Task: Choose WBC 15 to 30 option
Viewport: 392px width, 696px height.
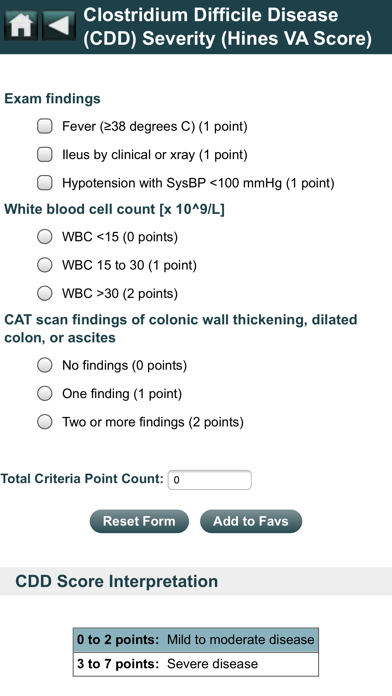Action: (44, 265)
